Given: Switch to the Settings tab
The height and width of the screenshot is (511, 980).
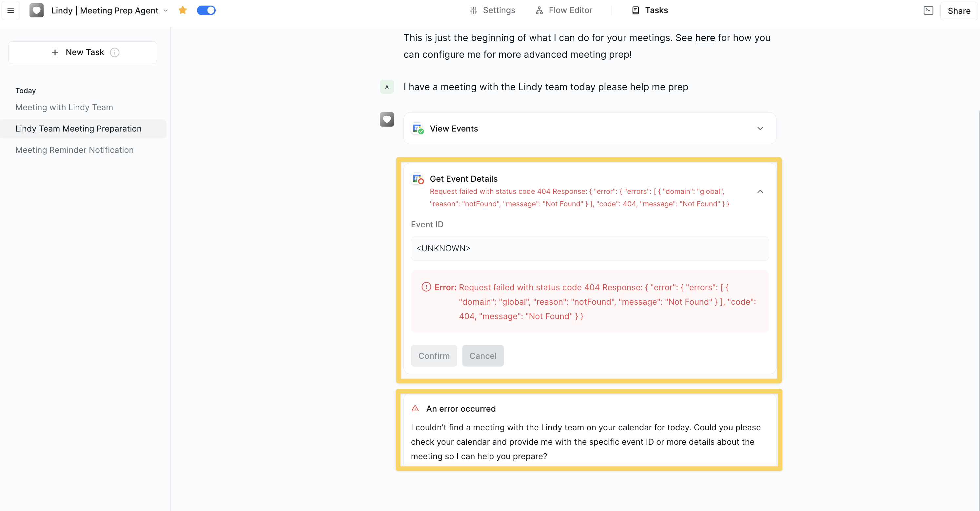Looking at the screenshot, I should click(x=492, y=10).
